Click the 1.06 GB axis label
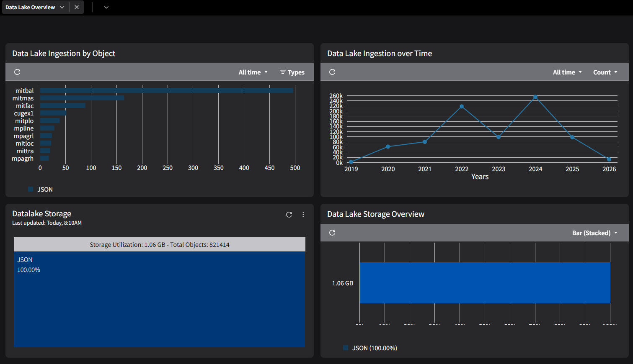This screenshot has width=633, height=364. tap(343, 283)
